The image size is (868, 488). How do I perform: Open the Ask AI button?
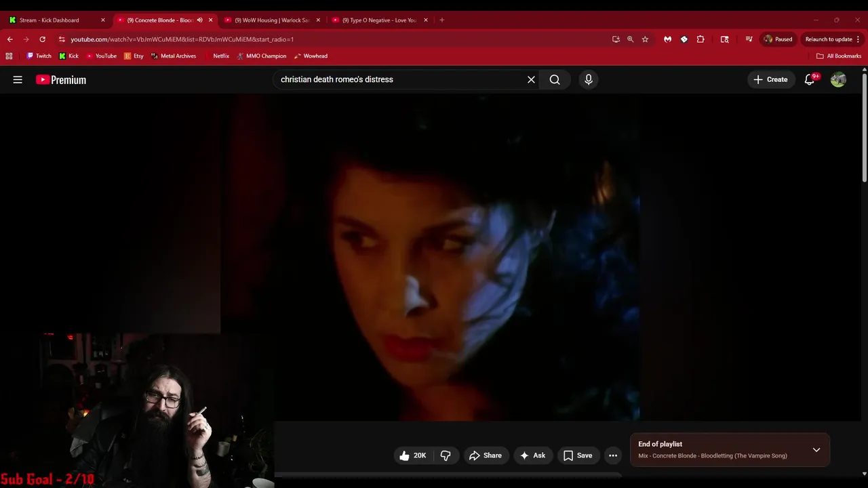coord(532,455)
